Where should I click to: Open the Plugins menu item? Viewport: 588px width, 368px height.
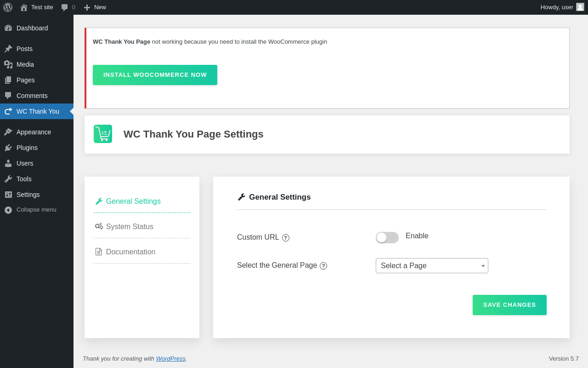click(37, 148)
